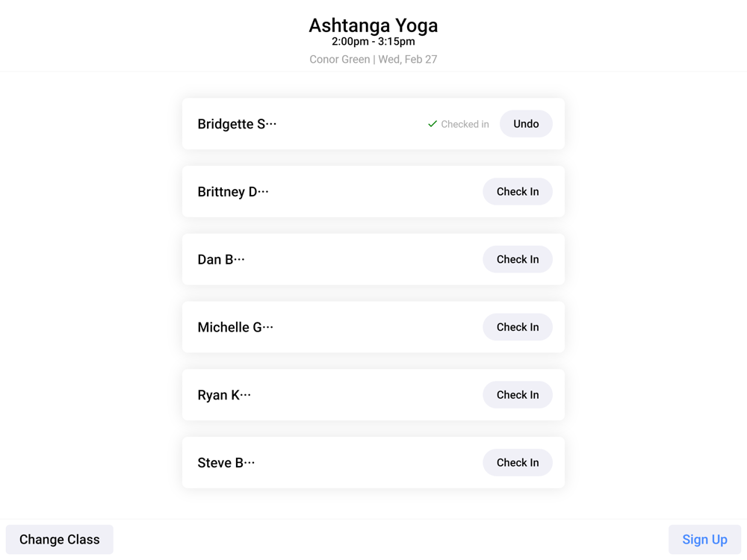Tap the Dan B attendee name
The height and width of the screenshot is (560, 747).
point(220,260)
